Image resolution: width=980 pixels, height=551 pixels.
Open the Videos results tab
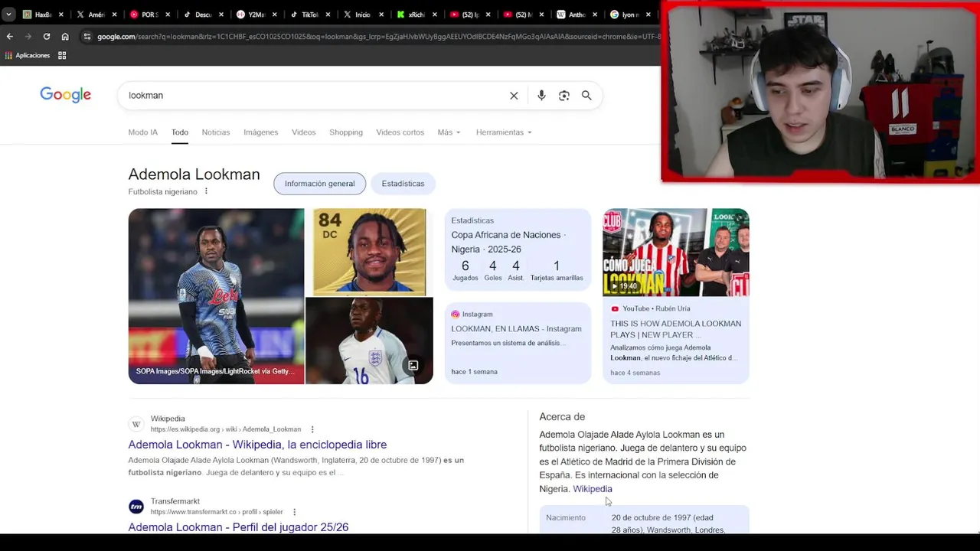coord(303,132)
